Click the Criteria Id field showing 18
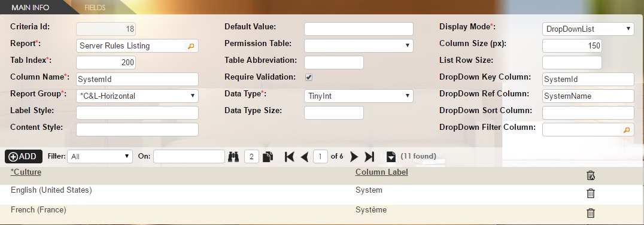 click(106, 29)
